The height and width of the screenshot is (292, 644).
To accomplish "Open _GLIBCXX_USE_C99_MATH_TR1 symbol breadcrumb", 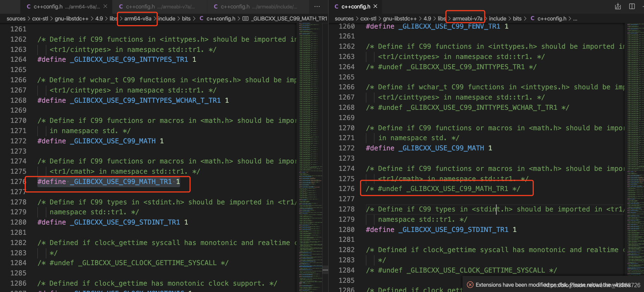I will [285, 18].
